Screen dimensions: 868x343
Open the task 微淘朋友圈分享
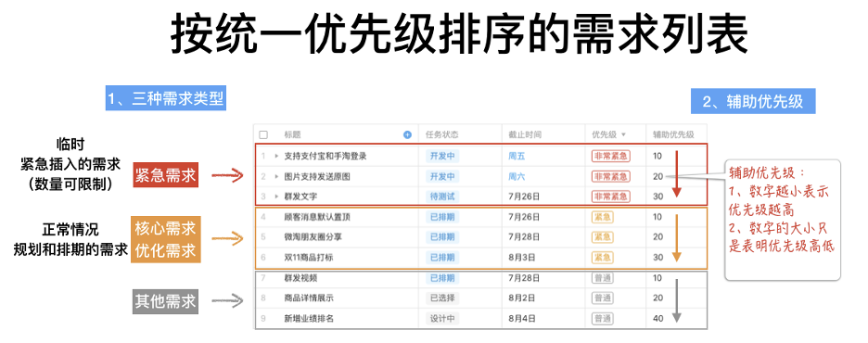(x=313, y=236)
